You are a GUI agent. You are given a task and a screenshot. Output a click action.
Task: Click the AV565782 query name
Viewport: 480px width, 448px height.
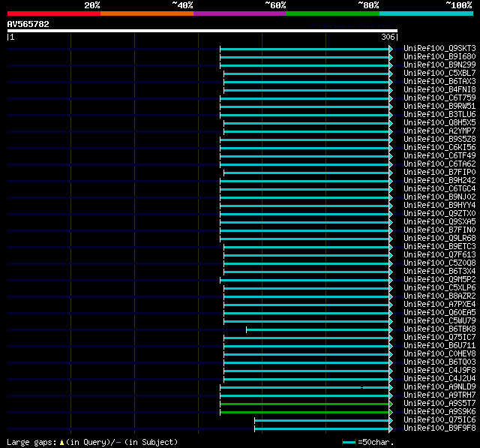coord(28,24)
